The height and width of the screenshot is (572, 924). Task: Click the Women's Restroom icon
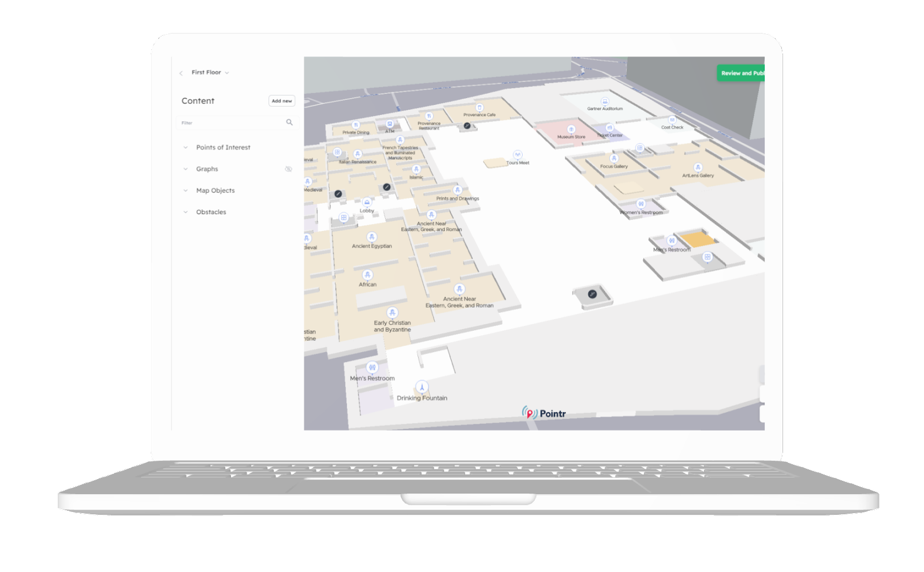click(640, 204)
